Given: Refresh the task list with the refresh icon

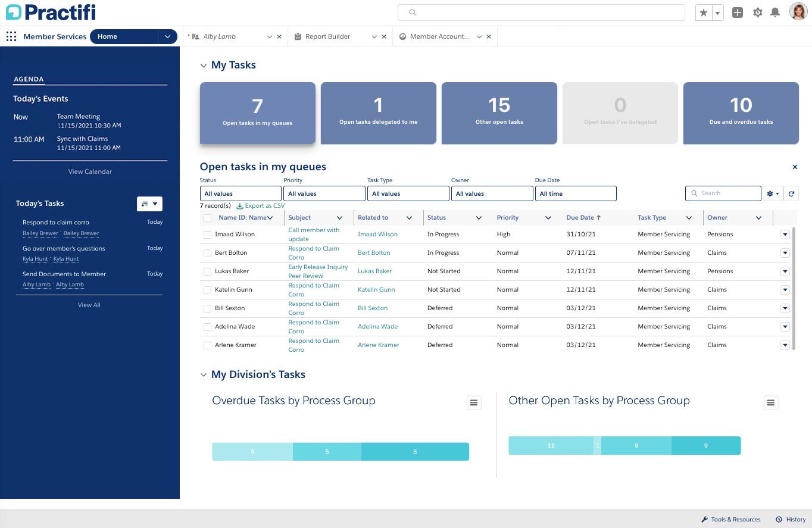Looking at the screenshot, I should tap(791, 193).
